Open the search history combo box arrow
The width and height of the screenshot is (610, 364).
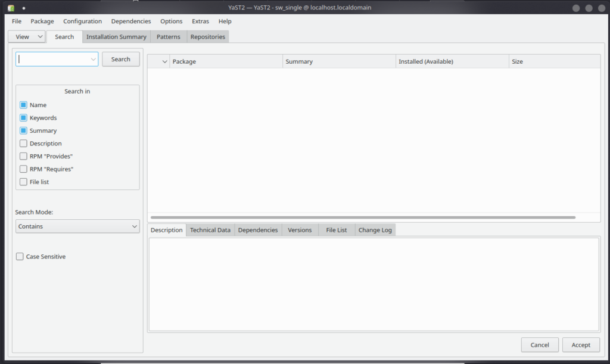tap(94, 59)
